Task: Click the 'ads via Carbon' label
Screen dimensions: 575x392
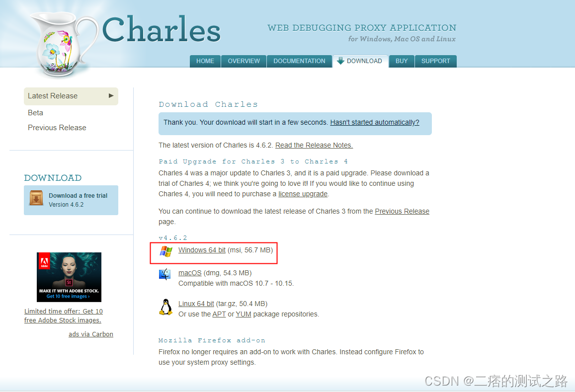Action: tap(91, 334)
